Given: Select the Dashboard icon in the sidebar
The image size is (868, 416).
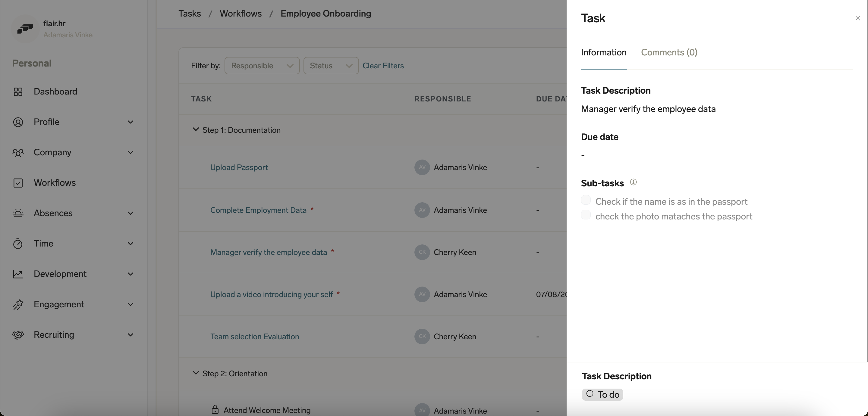Looking at the screenshot, I should pos(18,92).
